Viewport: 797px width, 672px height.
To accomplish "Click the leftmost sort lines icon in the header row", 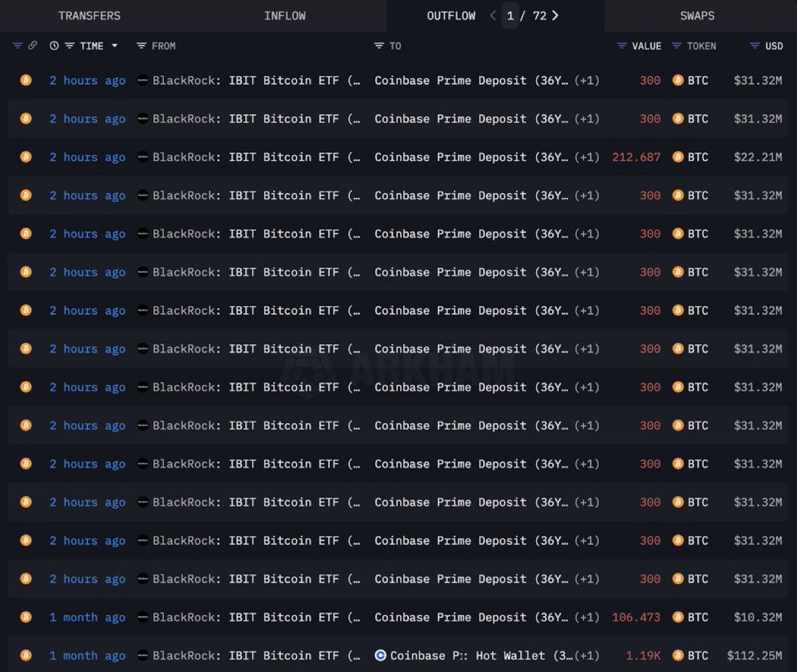I will pyautogui.click(x=17, y=46).
